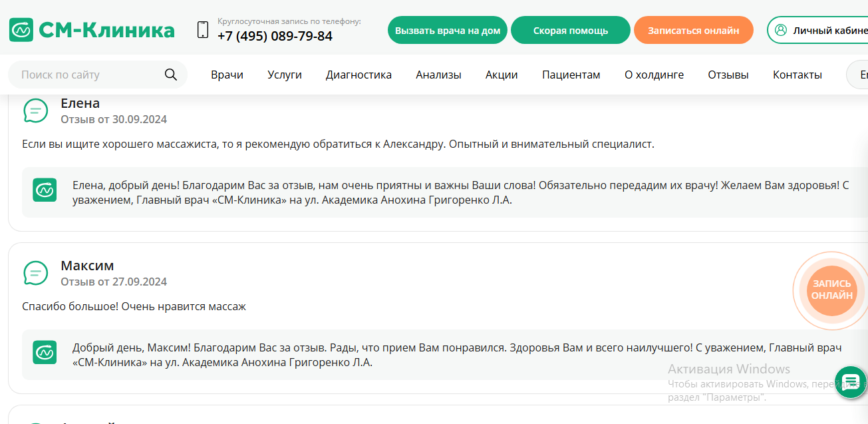Open the Врачи menu item
The width and height of the screenshot is (868, 424).
(227, 75)
